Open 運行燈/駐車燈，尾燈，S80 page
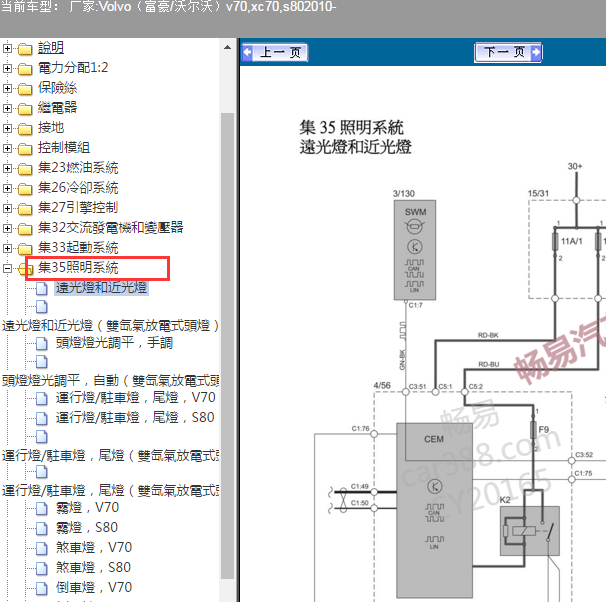 135,418
